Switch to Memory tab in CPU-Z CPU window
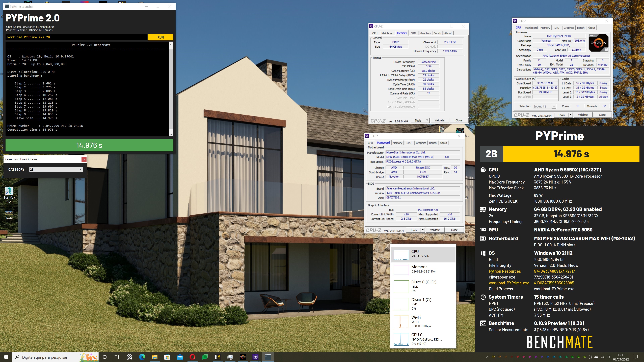The image size is (644, 362). point(545,28)
